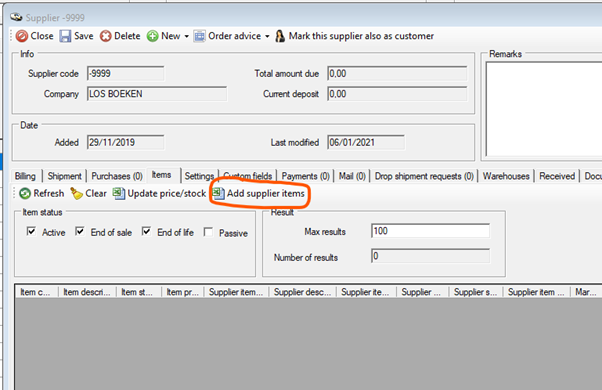Click the Refresh button label
The width and height of the screenshot is (602, 390).
point(49,193)
